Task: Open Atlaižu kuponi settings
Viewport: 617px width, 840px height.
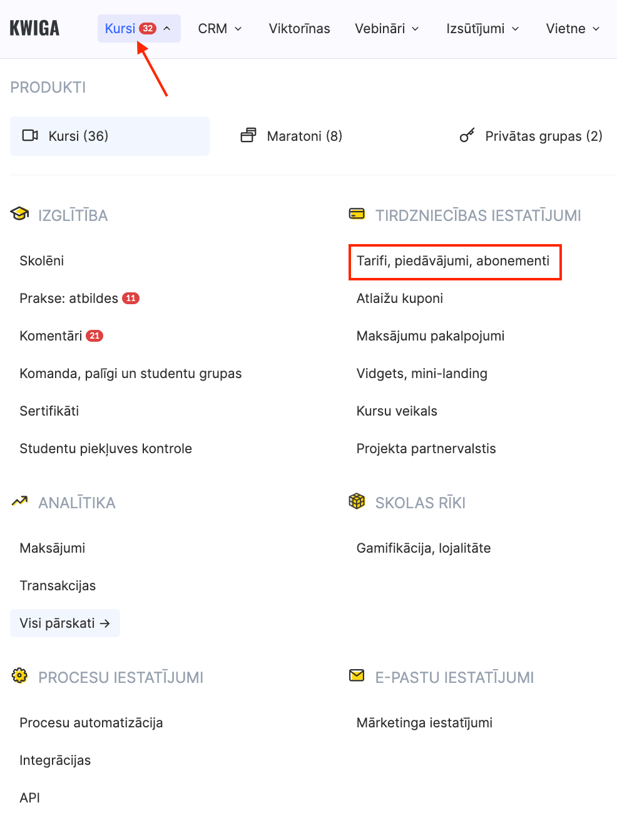Action: [x=400, y=299]
